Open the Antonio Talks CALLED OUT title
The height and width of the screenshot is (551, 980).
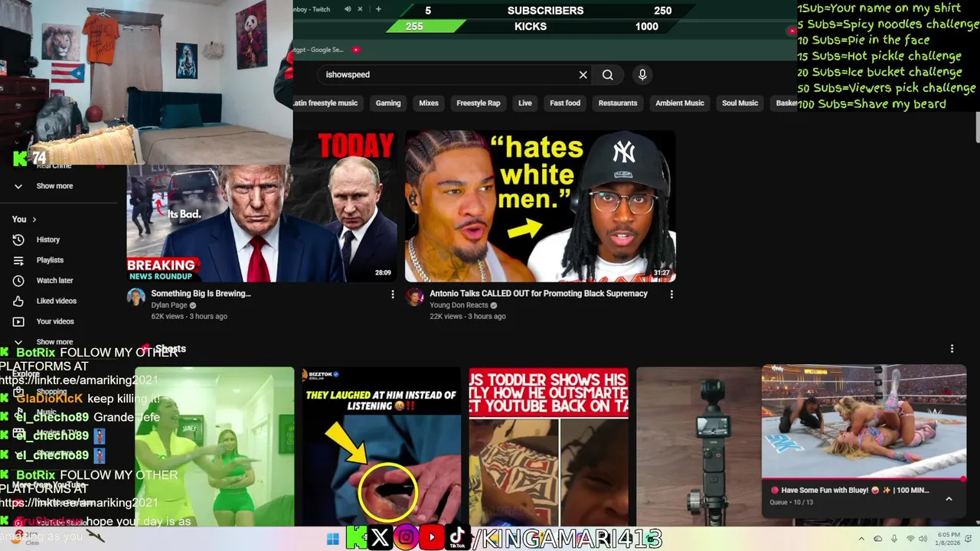(538, 293)
